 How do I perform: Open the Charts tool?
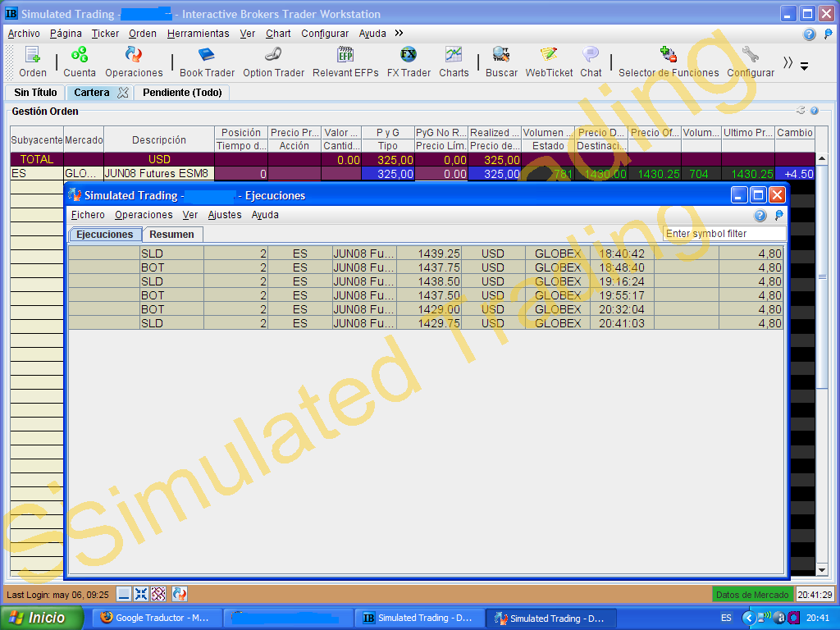click(x=454, y=62)
